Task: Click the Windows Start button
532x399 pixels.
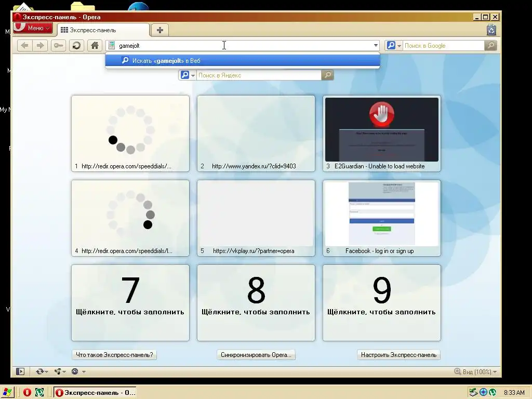Action: [x=7, y=392]
